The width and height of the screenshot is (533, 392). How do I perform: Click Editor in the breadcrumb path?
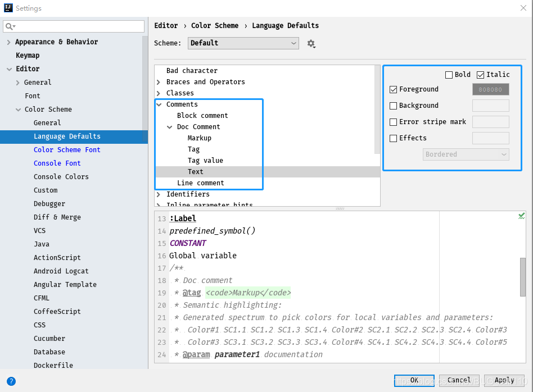coord(166,25)
